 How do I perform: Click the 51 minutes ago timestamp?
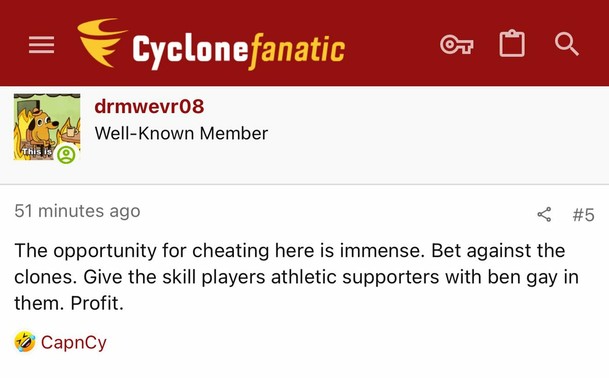point(77,211)
